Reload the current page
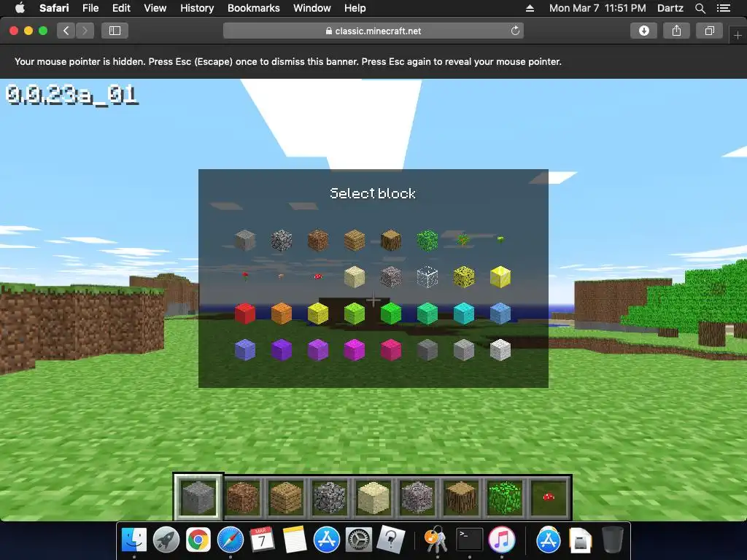Viewport: 747px width, 560px height. [x=515, y=31]
